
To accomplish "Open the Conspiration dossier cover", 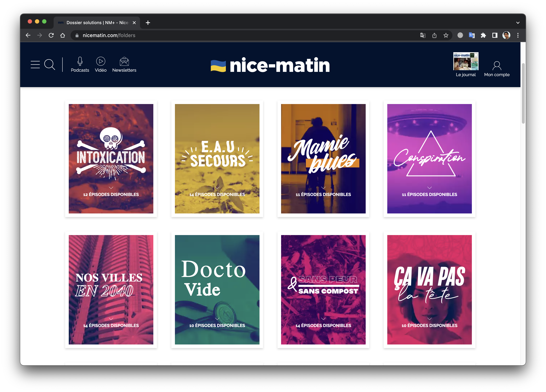I will (x=430, y=159).
